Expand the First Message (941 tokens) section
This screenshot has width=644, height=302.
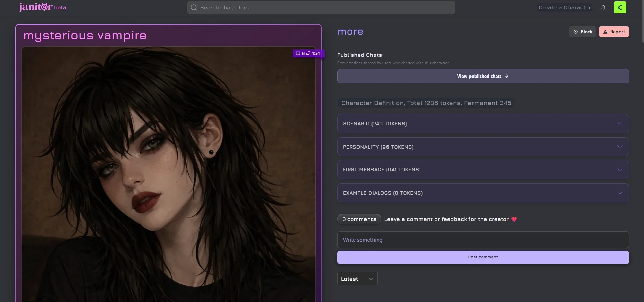point(483,169)
